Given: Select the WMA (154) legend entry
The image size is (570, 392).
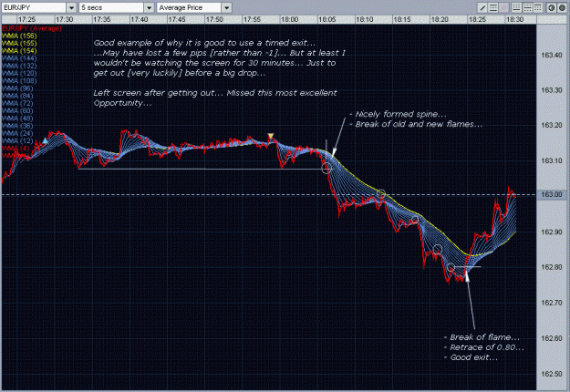Looking at the screenshot, I should coord(19,51).
